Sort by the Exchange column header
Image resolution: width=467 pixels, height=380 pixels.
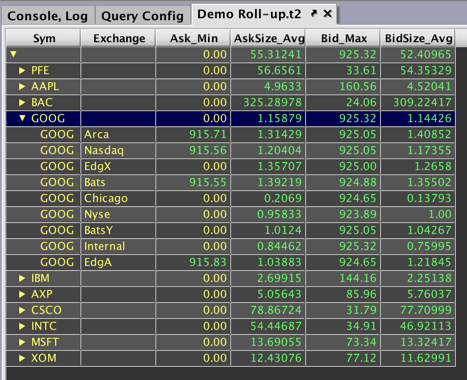118,38
